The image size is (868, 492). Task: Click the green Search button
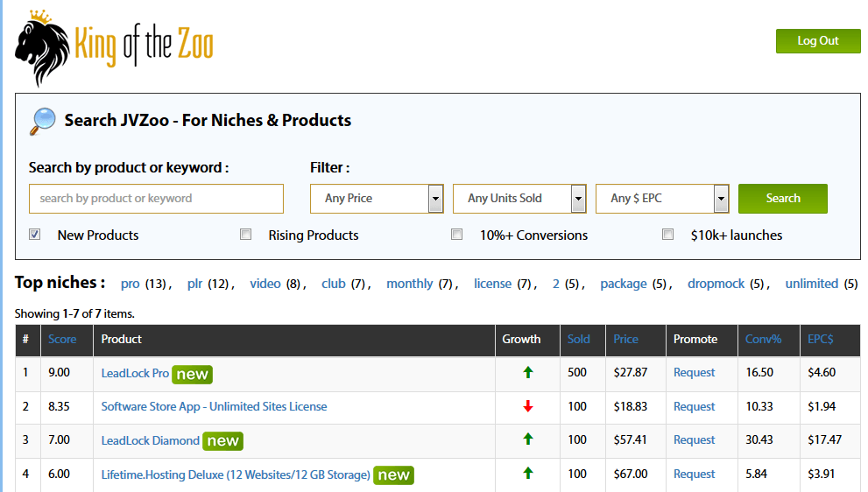click(783, 199)
